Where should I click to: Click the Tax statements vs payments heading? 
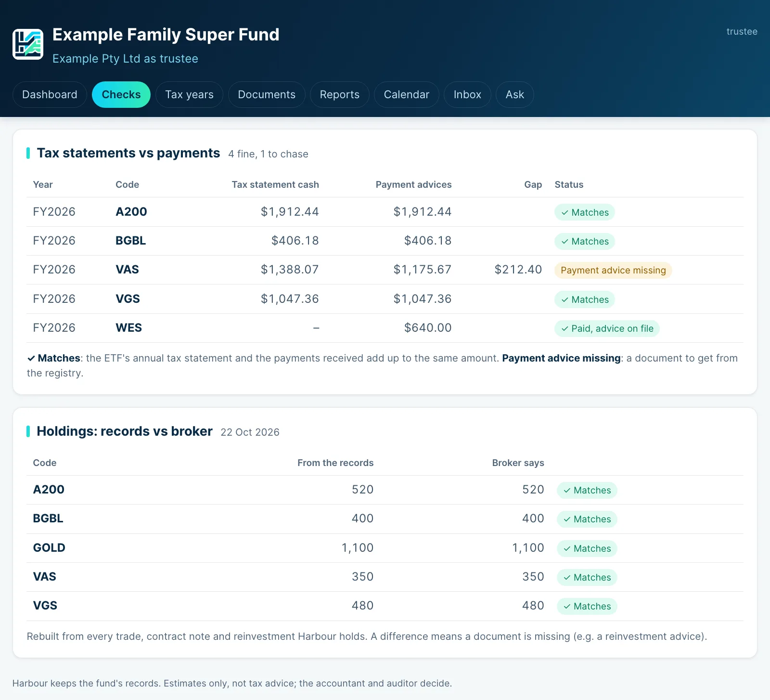(128, 153)
